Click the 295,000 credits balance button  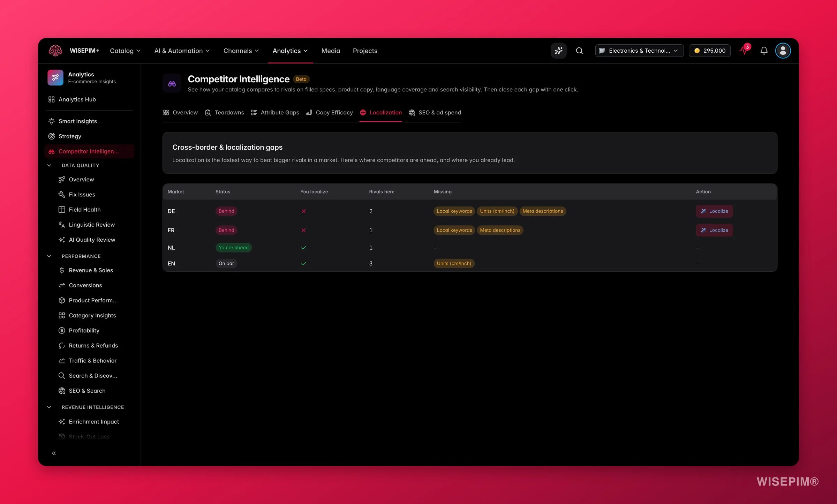tap(710, 51)
